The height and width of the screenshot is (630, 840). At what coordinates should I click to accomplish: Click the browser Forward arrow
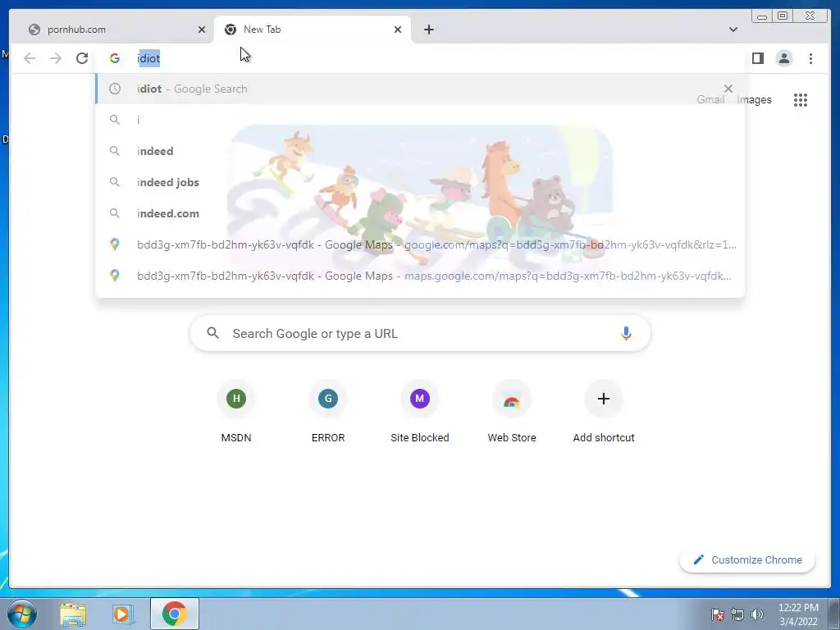[56, 58]
